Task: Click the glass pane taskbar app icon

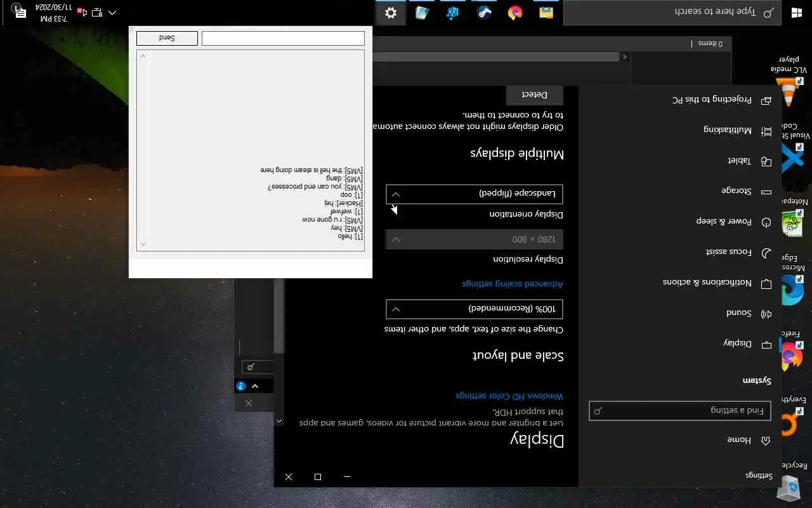Action: 422,13
